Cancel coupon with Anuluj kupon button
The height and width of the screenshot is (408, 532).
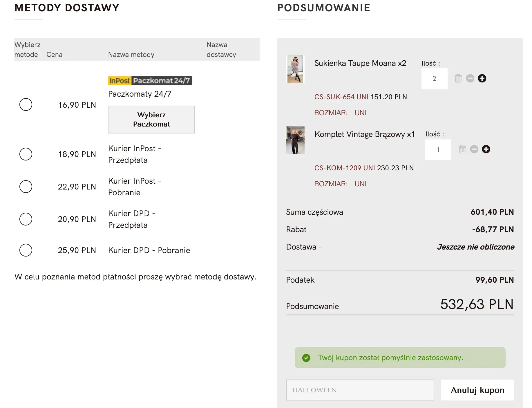[477, 390]
